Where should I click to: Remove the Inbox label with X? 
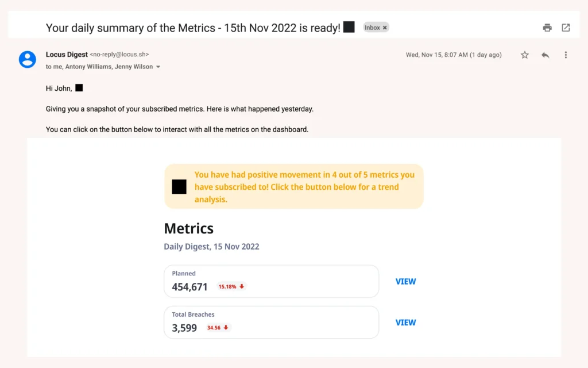(385, 28)
